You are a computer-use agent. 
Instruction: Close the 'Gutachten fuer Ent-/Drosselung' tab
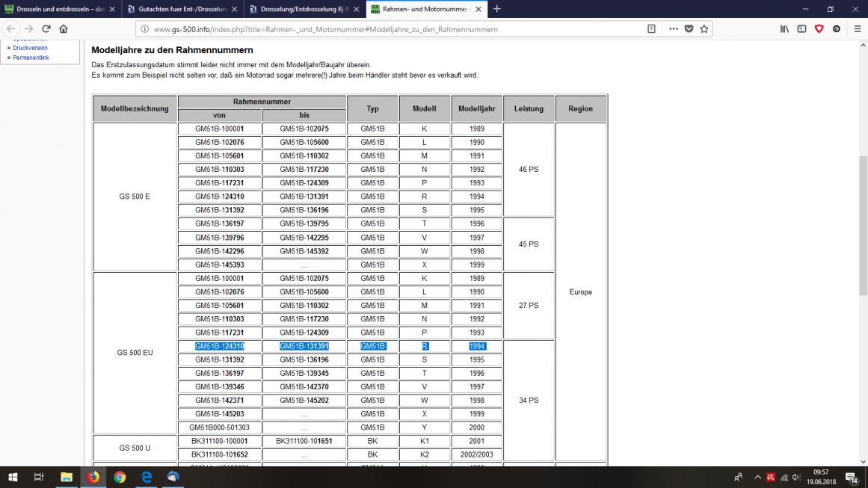click(234, 10)
